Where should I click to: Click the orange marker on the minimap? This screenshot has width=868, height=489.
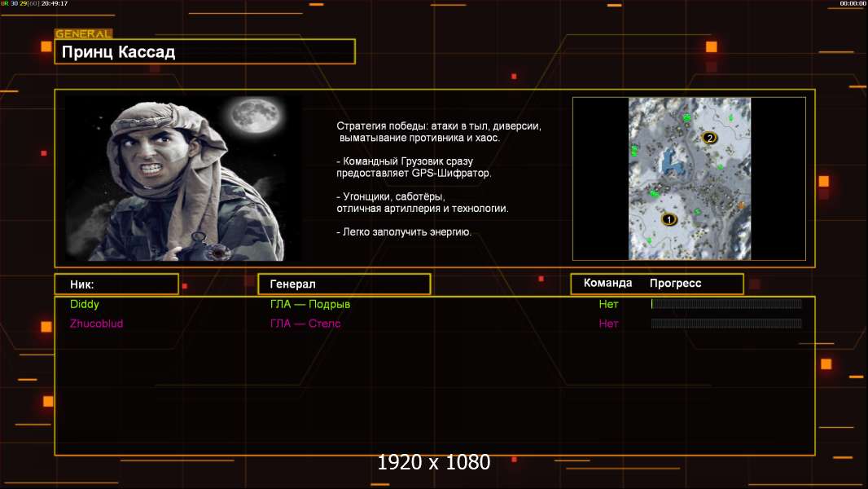(x=741, y=206)
